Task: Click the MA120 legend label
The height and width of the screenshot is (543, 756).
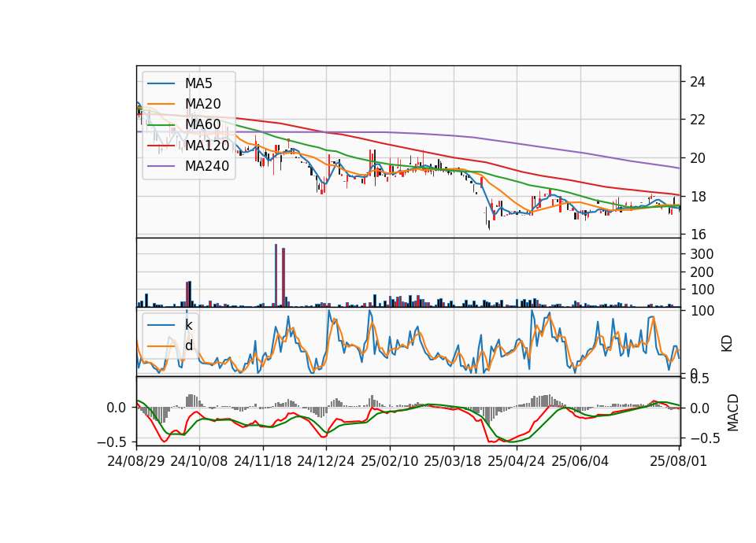Action: click(207, 145)
